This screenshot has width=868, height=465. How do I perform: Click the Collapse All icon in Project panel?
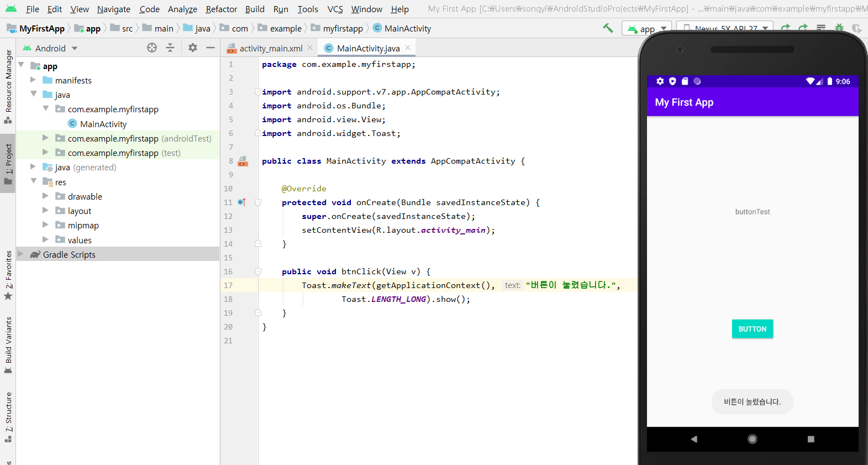click(x=170, y=48)
